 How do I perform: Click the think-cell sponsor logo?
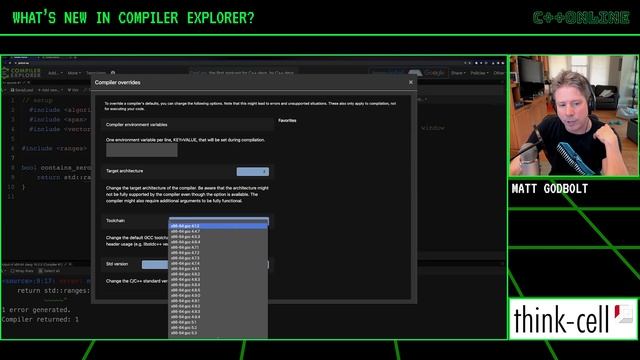[573, 319]
